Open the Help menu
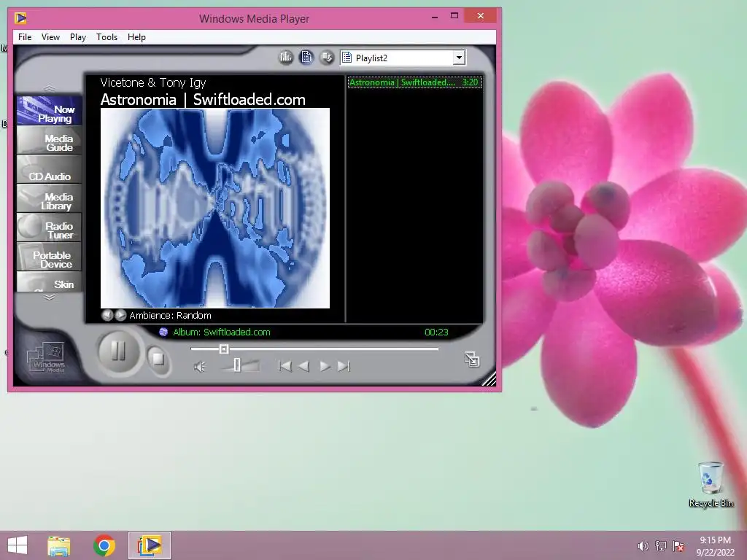 136,37
